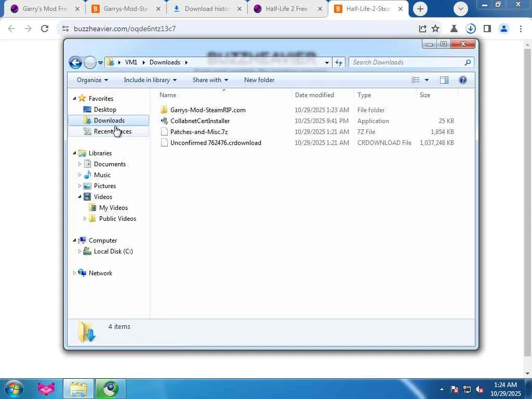Image resolution: width=532 pixels, height=399 pixels.
Task: Open the Chrome Labs flask icon
Action: [x=454, y=29]
